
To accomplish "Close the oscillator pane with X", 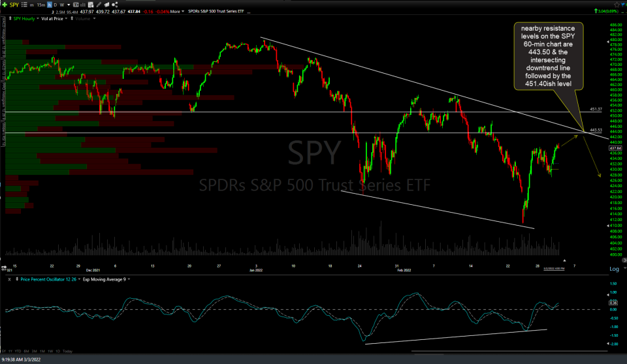I will (x=9, y=279).
